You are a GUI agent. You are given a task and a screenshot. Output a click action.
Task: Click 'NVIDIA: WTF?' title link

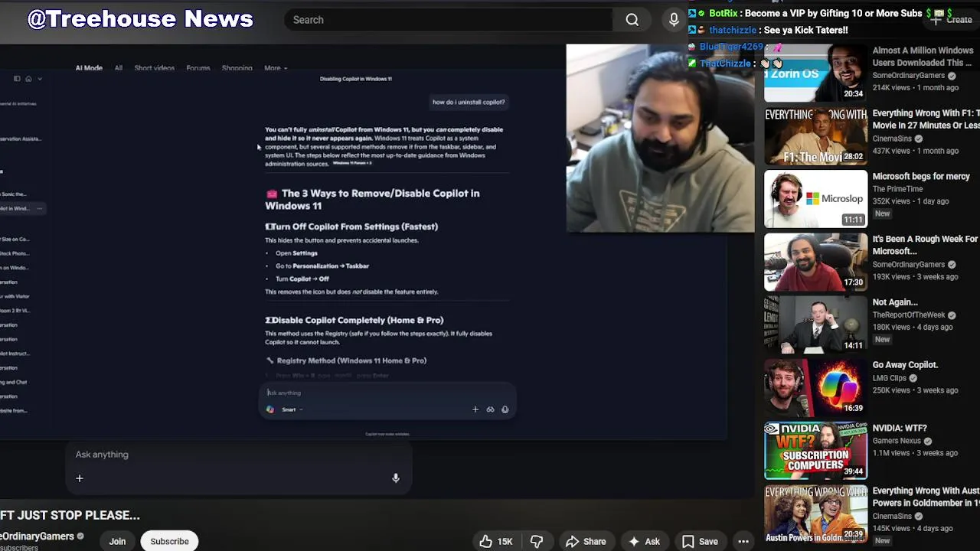(x=900, y=429)
